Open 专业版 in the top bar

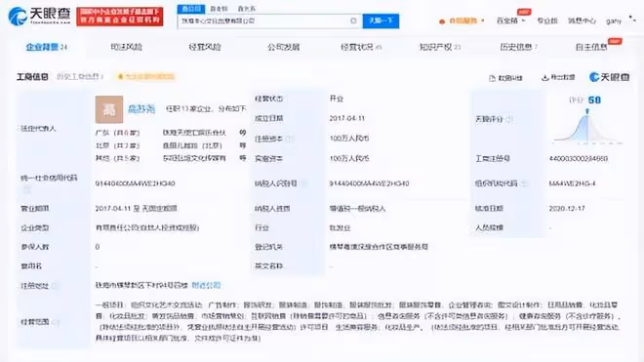click(x=547, y=20)
